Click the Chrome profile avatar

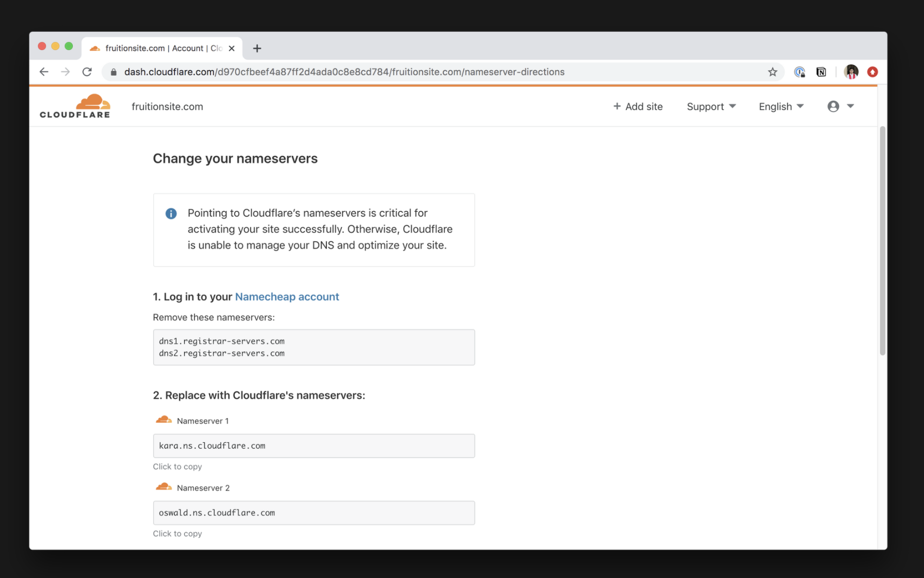pos(851,72)
